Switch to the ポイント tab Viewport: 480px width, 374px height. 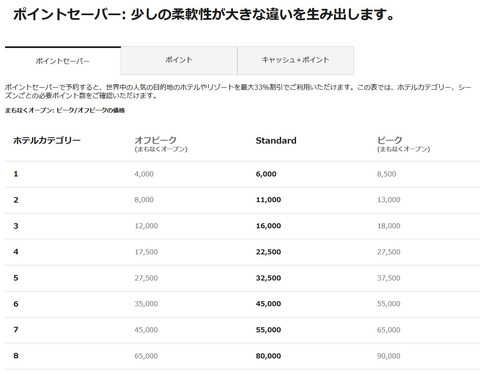click(179, 60)
